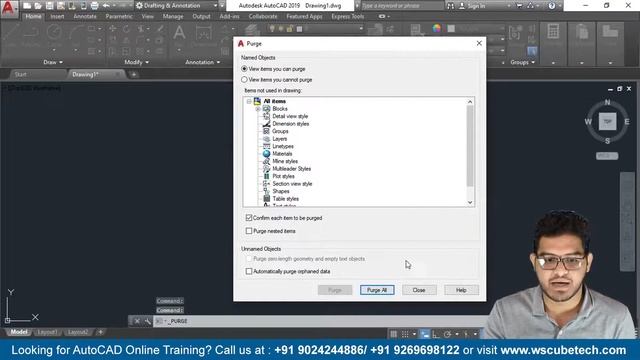Click the command line input showing _PURGE

point(322,321)
